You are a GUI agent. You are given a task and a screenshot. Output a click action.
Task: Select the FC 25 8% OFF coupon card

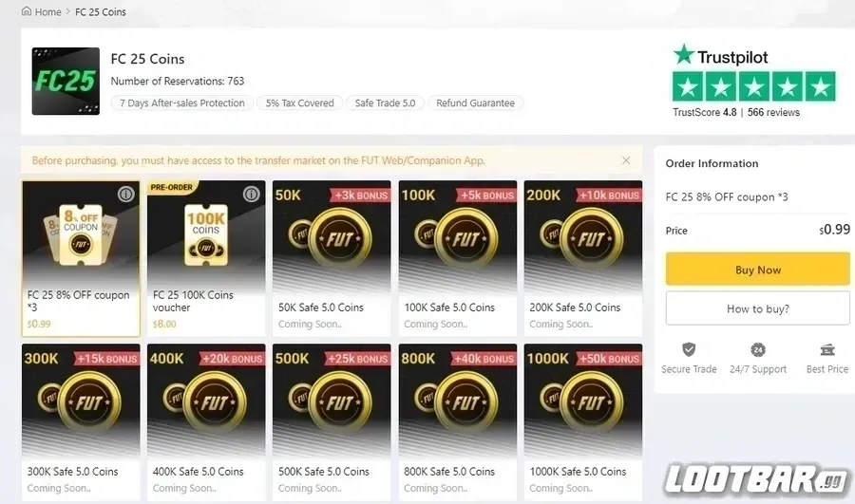coord(81,258)
